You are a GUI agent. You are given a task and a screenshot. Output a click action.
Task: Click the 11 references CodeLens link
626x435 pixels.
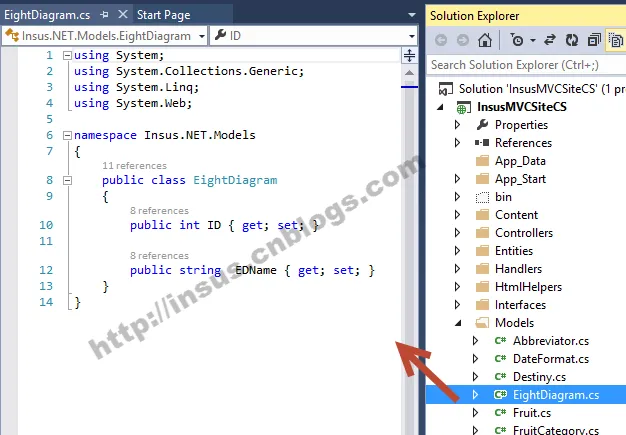[x=134, y=166]
